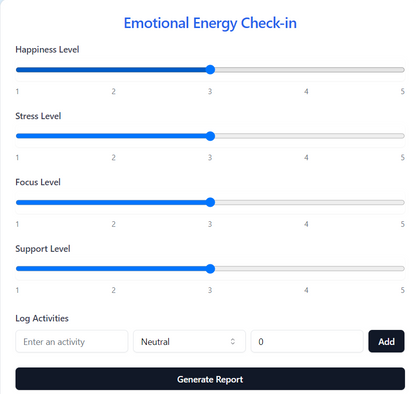Image resolution: width=416 pixels, height=394 pixels.
Task: Click the numeric field showing 0
Action: click(x=307, y=341)
